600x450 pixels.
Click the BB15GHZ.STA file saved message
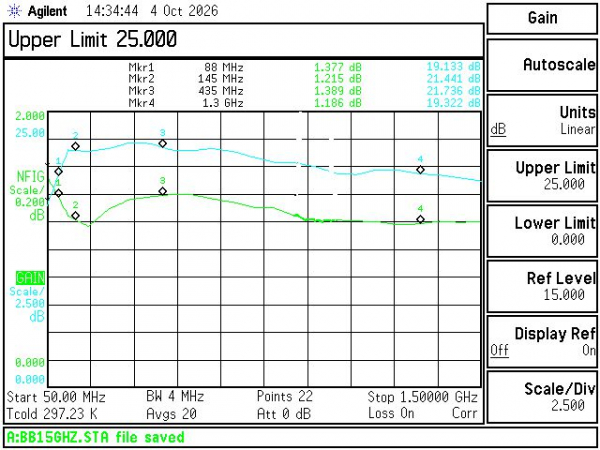[x=96, y=437]
